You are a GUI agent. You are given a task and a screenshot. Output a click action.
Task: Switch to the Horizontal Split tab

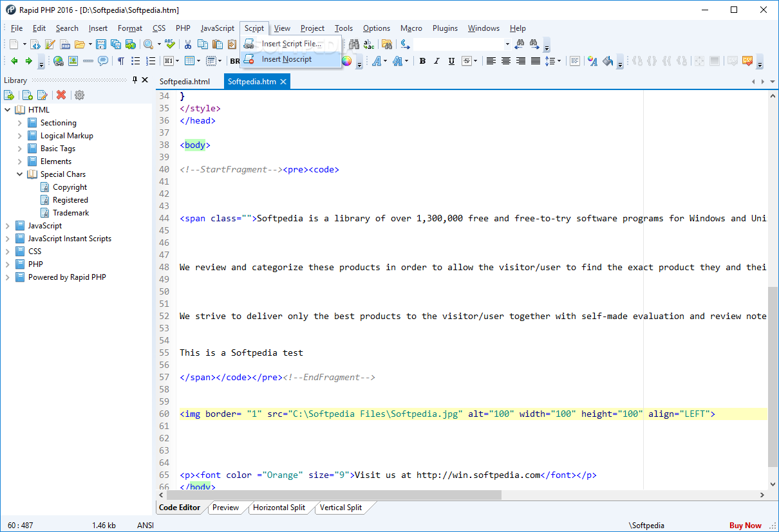[279, 508]
